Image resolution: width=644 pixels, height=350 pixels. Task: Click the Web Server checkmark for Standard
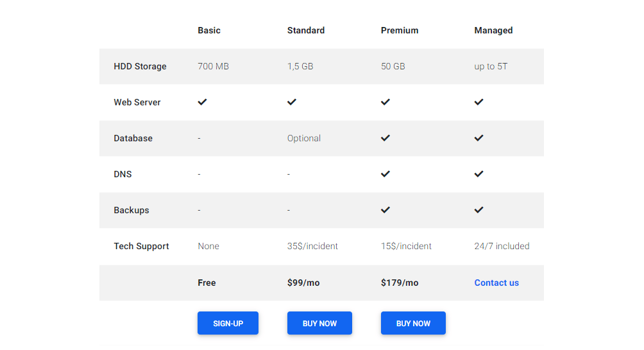[292, 102]
